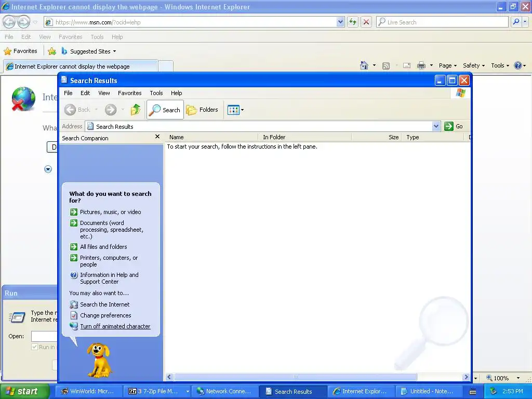Click the horizontal scrollbar thumb
This screenshot has width=532, height=399.
[295, 377]
